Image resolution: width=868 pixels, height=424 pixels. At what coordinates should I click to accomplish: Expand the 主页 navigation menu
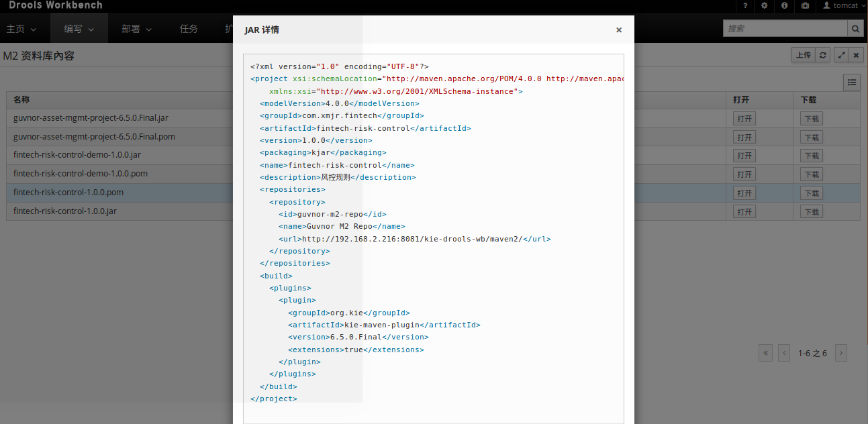click(x=21, y=29)
